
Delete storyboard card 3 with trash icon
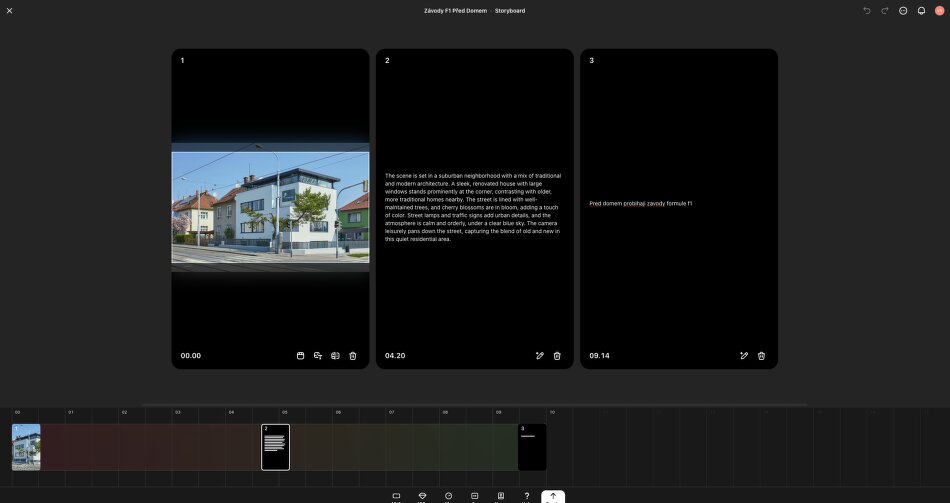coord(761,356)
